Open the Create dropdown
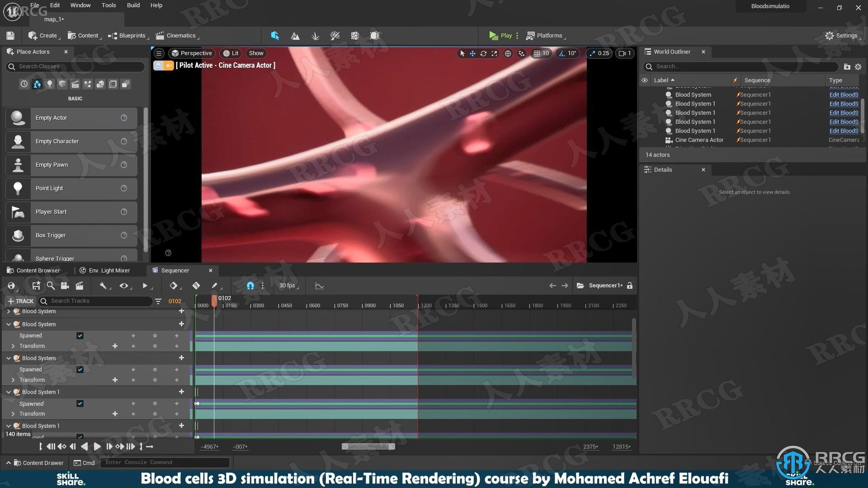 click(x=43, y=36)
